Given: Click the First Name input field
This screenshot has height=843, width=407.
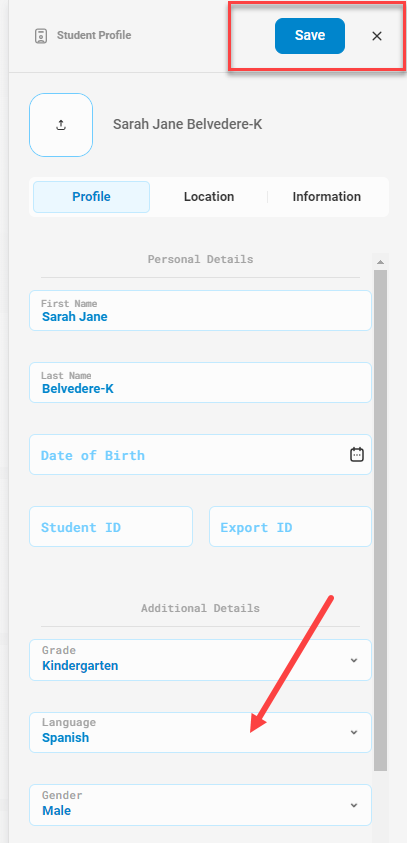Looking at the screenshot, I should (x=201, y=311).
